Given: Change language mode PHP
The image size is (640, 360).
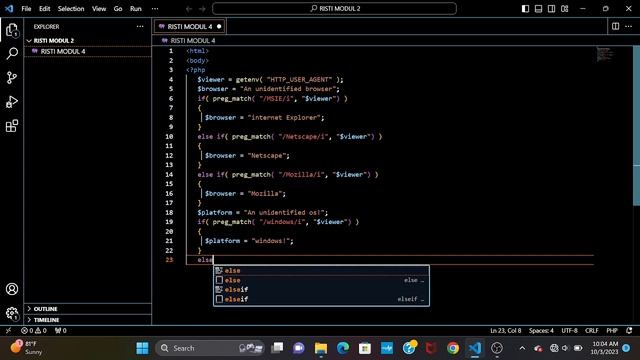Looking at the screenshot, I should (612, 331).
